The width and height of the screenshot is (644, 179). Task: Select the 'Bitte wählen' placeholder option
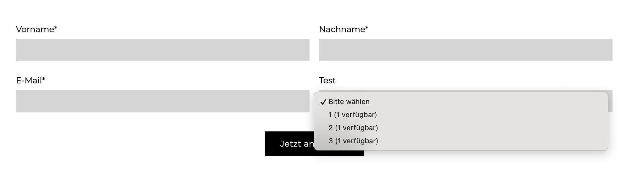349,102
